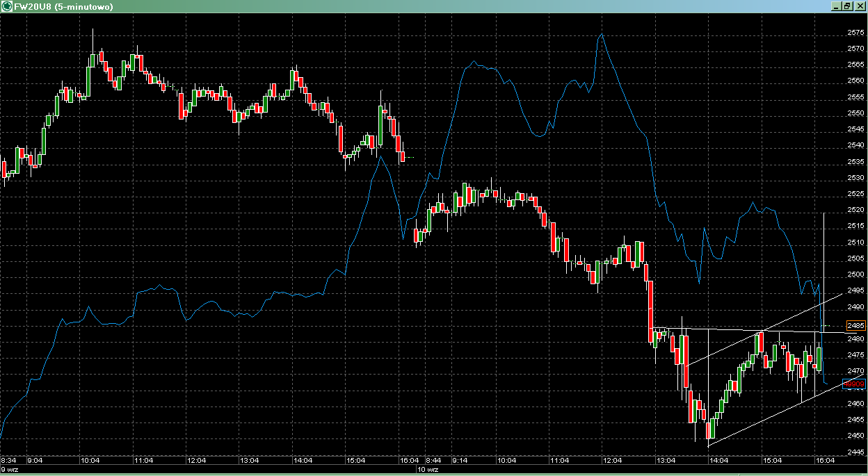868x476 pixels.
Task: Click the 2535 price axis label
Action: (855, 162)
